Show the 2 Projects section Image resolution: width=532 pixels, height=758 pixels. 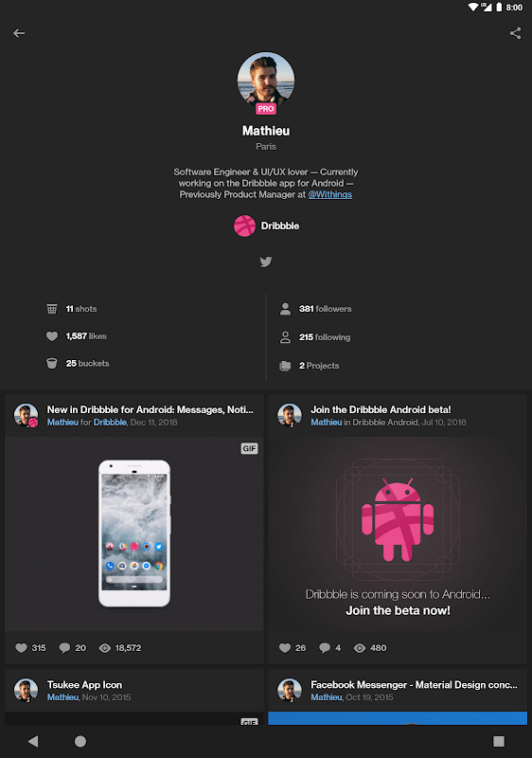point(310,366)
